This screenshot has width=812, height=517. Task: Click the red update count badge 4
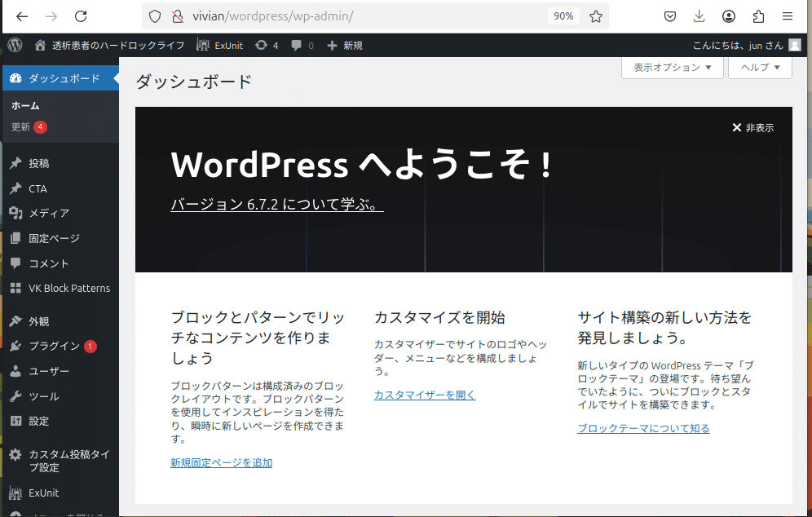click(x=41, y=127)
